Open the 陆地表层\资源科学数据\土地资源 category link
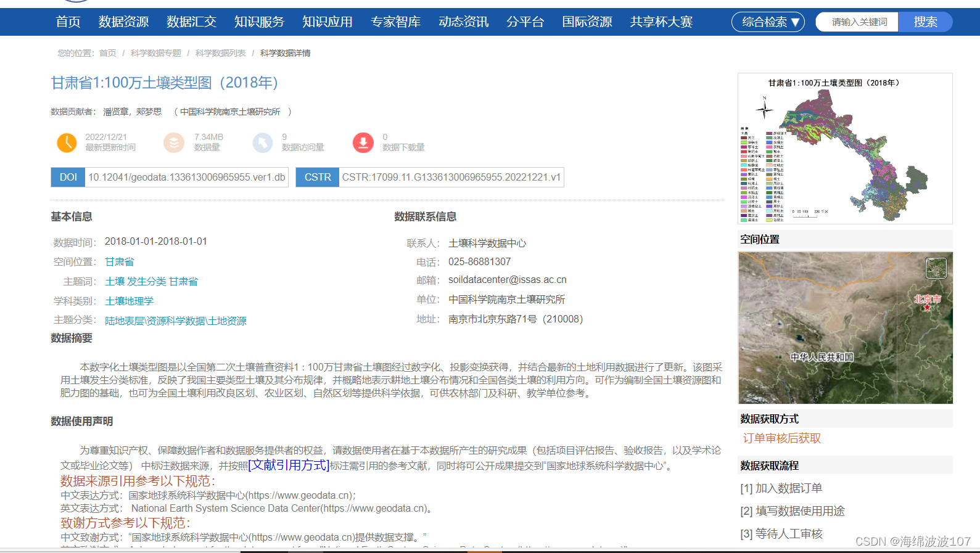Image resolution: width=980 pixels, height=553 pixels. 176,321
